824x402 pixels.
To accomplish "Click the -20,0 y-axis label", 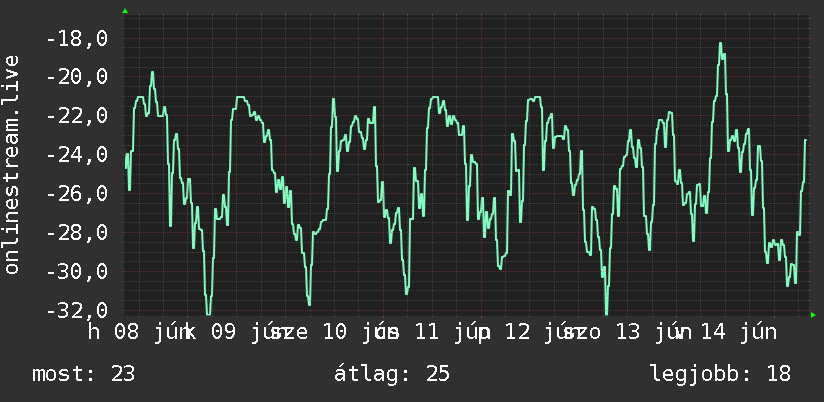I will pos(77,77).
